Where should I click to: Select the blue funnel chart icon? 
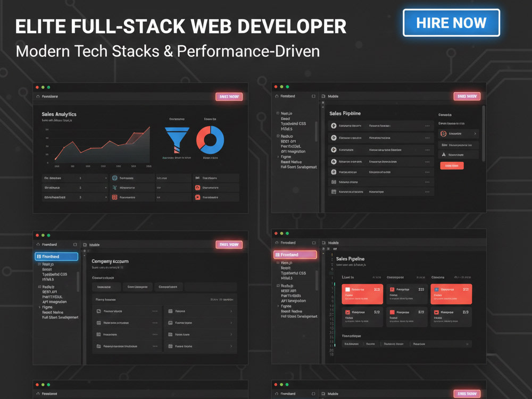click(x=177, y=140)
